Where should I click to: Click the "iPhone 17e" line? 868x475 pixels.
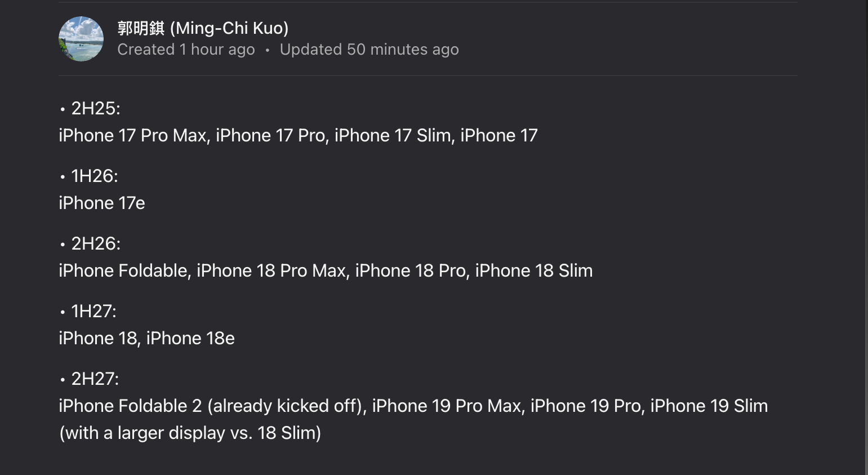102,203
